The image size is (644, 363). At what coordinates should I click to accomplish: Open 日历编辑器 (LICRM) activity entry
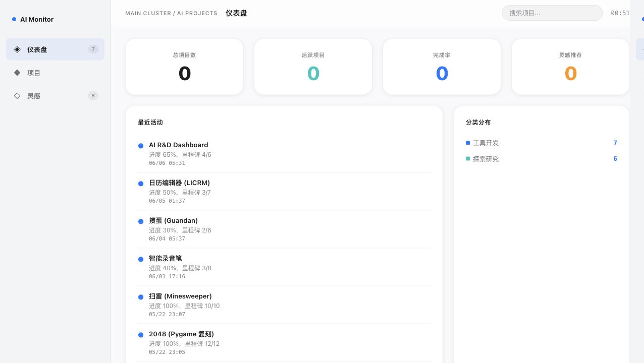[284, 192]
